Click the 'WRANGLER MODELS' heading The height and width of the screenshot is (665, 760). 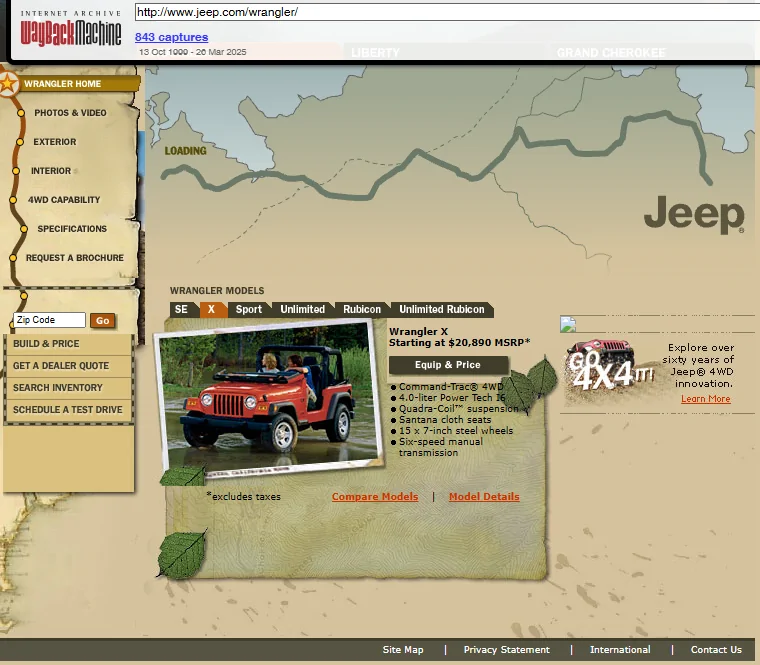click(217, 291)
